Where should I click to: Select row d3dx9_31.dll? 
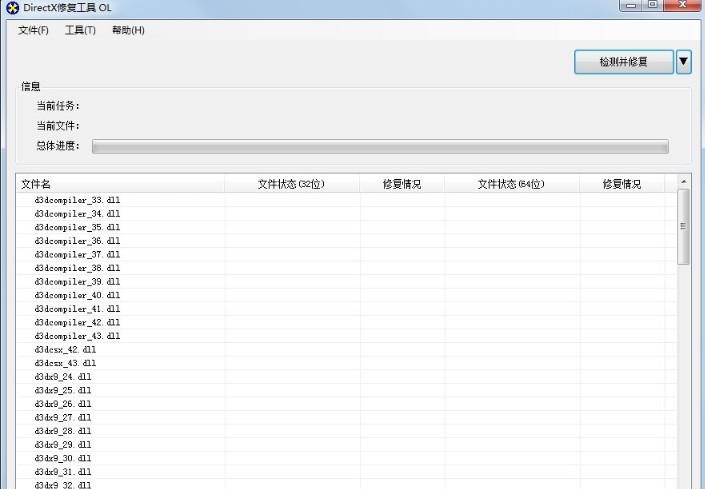[347, 471]
